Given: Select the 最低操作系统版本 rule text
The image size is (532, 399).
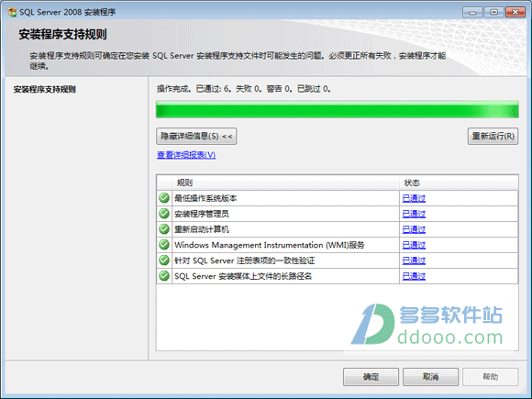Looking at the screenshot, I should click(205, 198).
